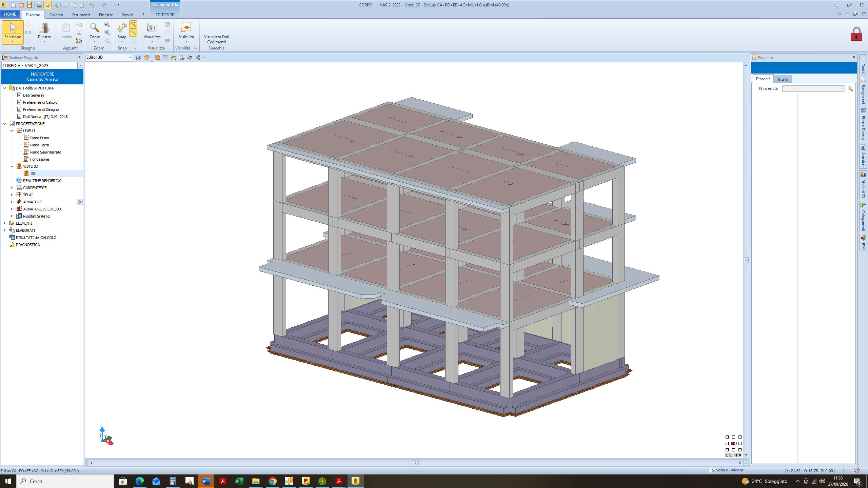868x488 pixels.
Task: Click the vertical scrollbar thumb of viewport
Action: (746, 260)
